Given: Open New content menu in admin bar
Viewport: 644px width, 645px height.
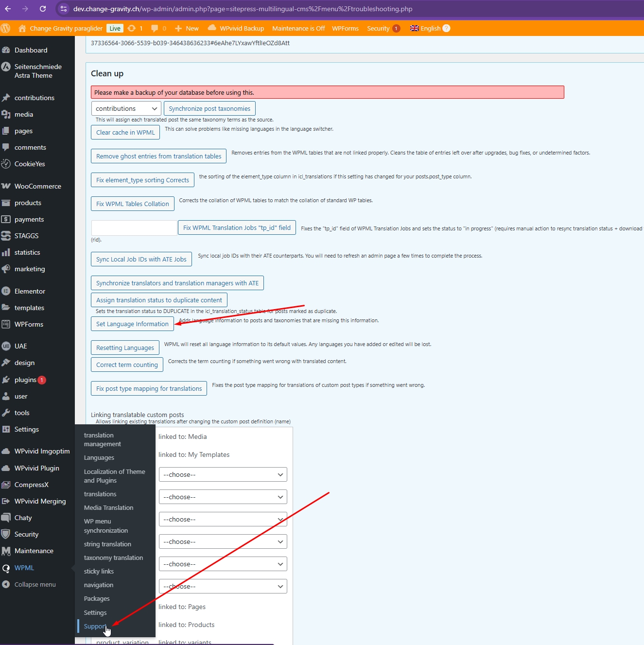Looking at the screenshot, I should coord(187,28).
